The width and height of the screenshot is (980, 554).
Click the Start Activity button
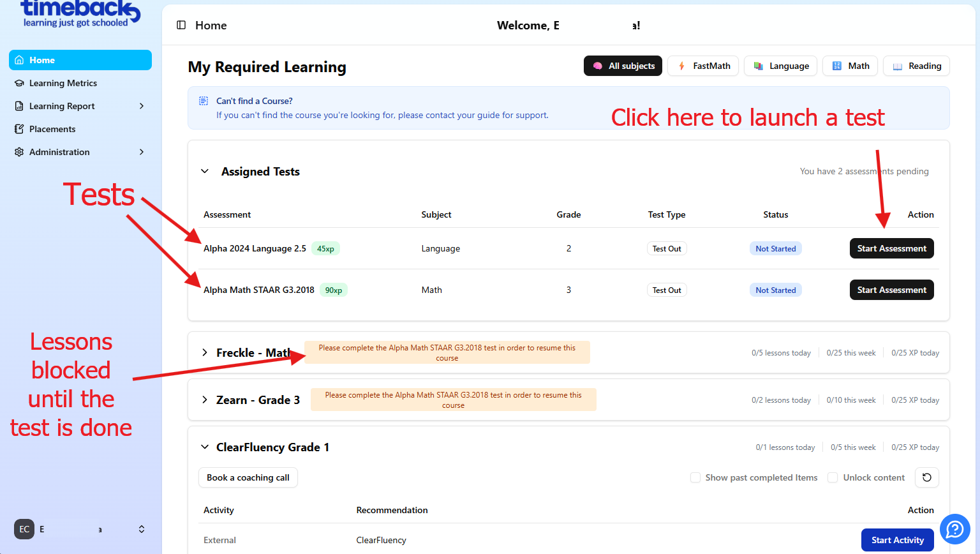click(x=897, y=540)
